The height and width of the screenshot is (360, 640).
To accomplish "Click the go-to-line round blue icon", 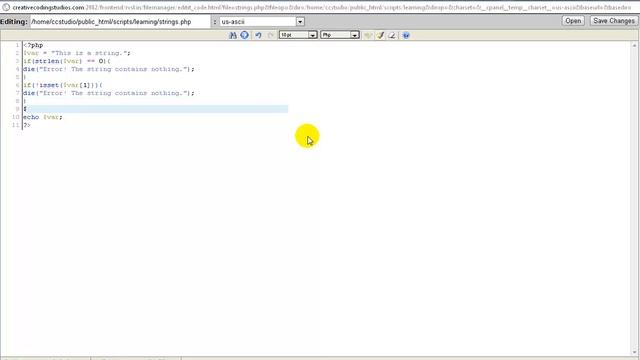I will tap(244, 35).
